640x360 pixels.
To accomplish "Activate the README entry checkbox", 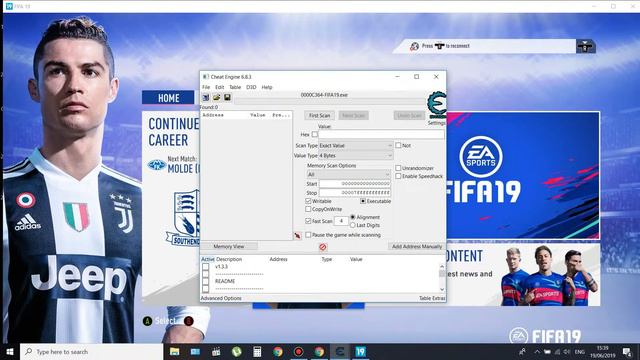I will 206,282.
